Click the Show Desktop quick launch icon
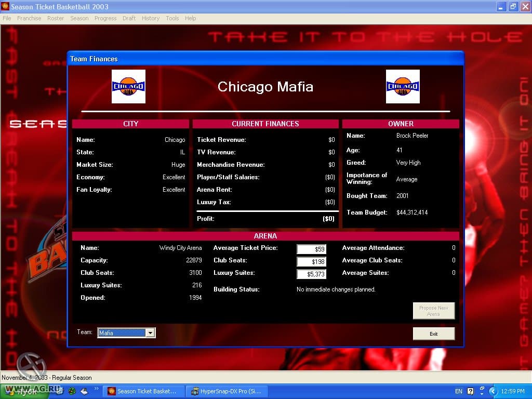The width and height of the screenshot is (532, 399). tap(84, 391)
